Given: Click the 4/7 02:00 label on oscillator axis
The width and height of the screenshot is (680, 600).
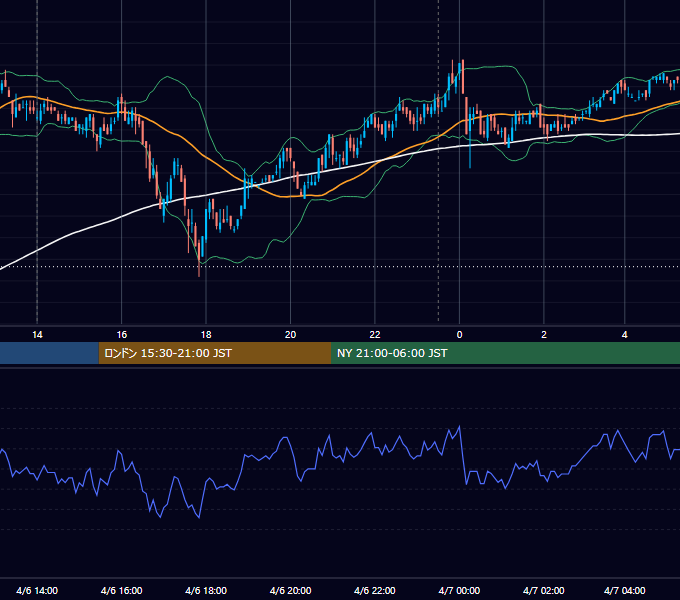Looking at the screenshot, I should [x=544, y=590].
